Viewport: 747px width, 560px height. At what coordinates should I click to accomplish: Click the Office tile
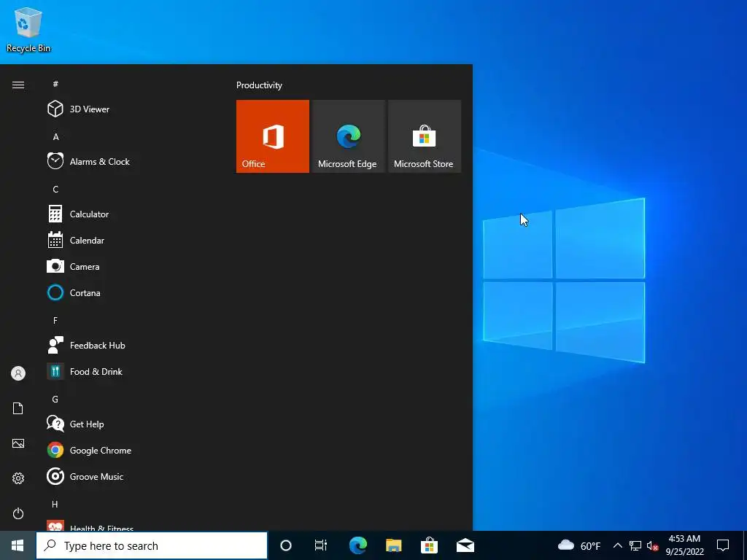[273, 136]
